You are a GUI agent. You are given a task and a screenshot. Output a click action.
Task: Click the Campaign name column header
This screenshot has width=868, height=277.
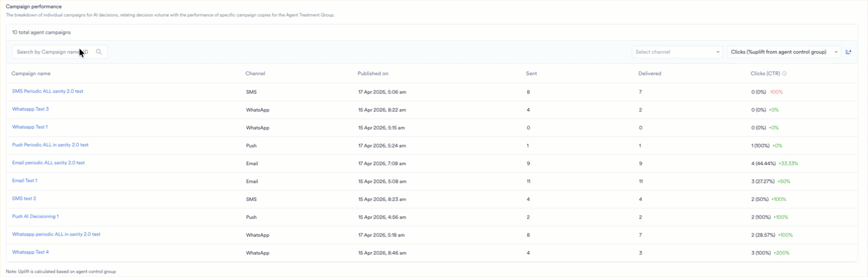click(31, 73)
